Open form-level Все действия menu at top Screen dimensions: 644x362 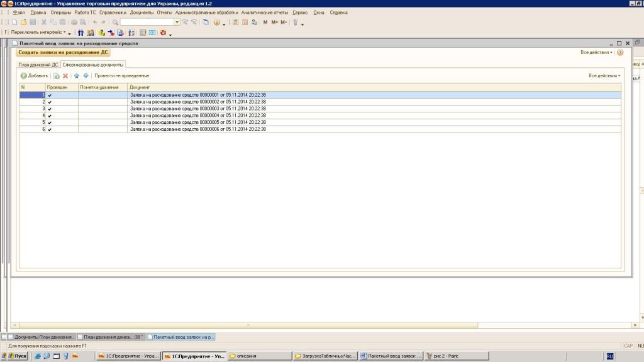pyautogui.click(x=596, y=53)
